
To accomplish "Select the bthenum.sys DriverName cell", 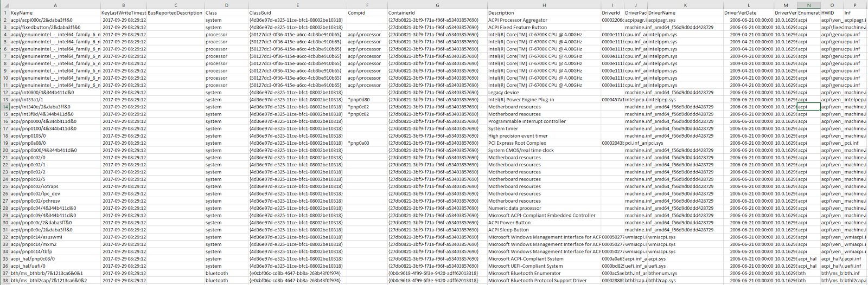I will (685, 273).
